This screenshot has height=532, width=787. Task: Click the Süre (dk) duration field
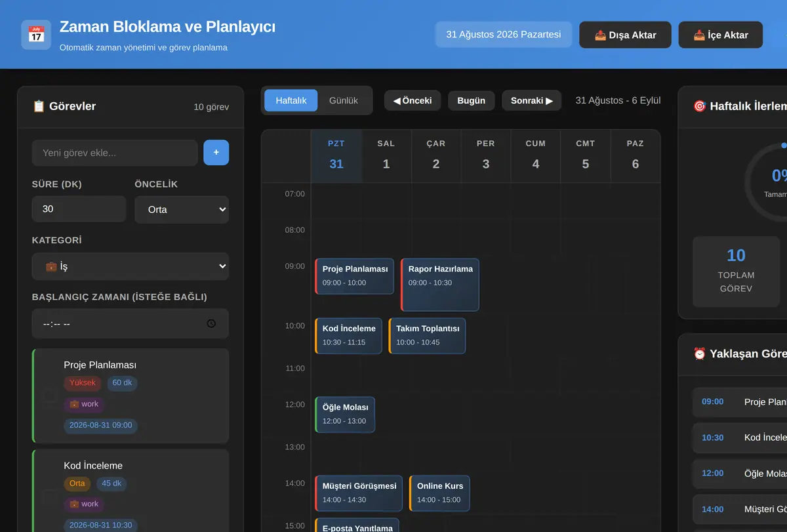79,209
